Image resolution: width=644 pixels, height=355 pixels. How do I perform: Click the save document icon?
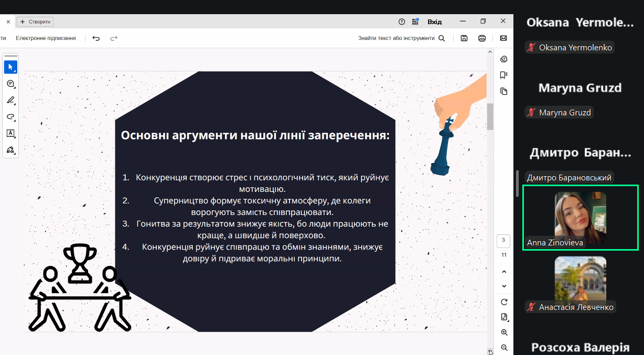(x=464, y=38)
